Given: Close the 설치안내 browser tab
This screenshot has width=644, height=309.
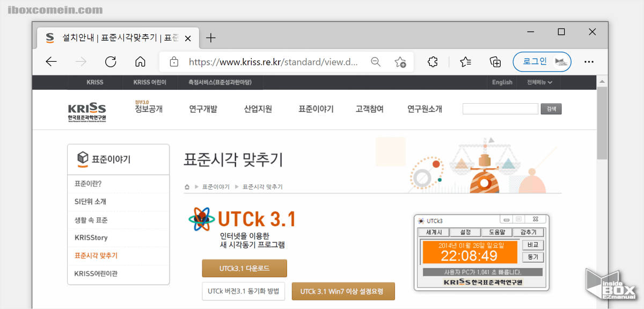Looking at the screenshot, I should tap(188, 38).
